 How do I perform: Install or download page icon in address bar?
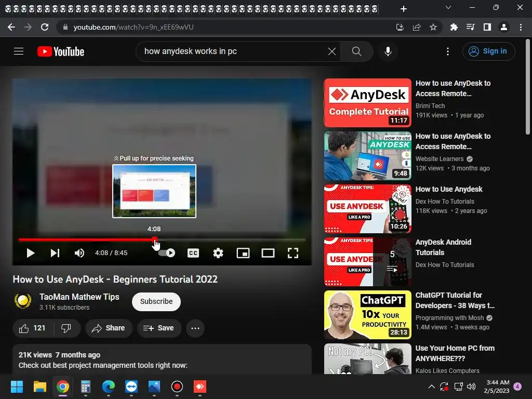pos(400,27)
